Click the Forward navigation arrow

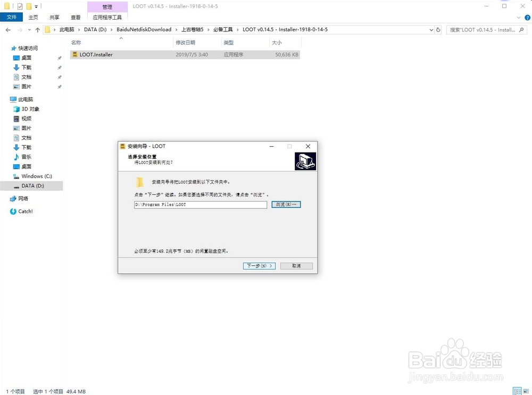(x=20, y=30)
